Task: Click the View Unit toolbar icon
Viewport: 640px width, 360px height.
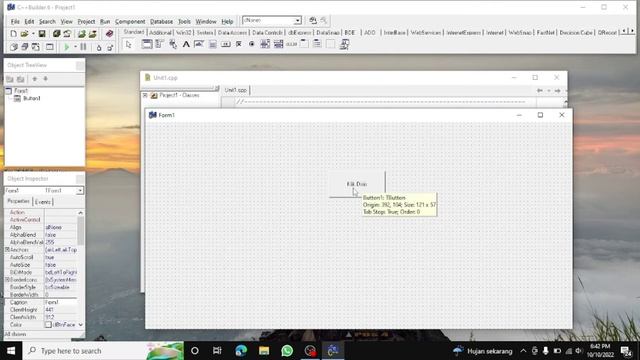Action: [13, 47]
